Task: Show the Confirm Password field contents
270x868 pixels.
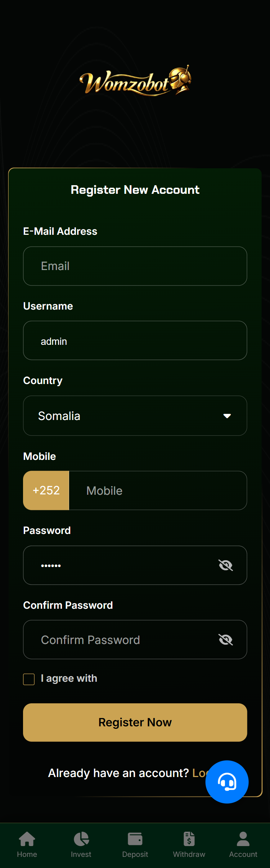Action: (226, 640)
